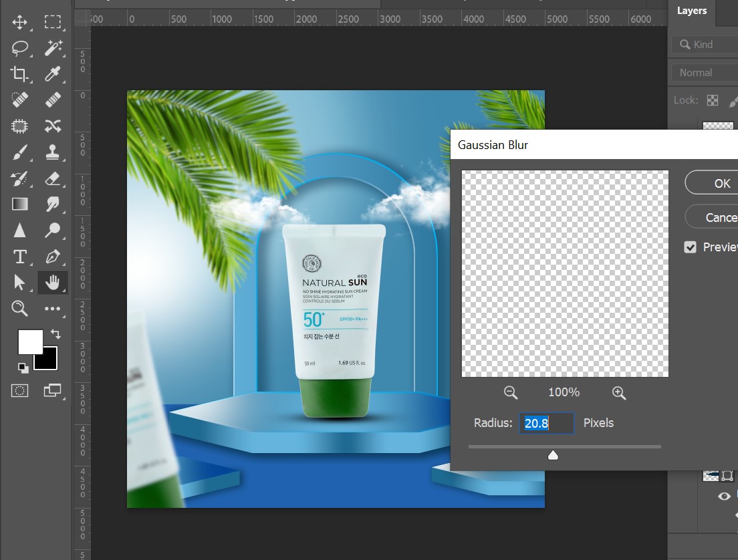The image size is (738, 560).
Task: Select the History Brush tool
Action: click(19, 178)
